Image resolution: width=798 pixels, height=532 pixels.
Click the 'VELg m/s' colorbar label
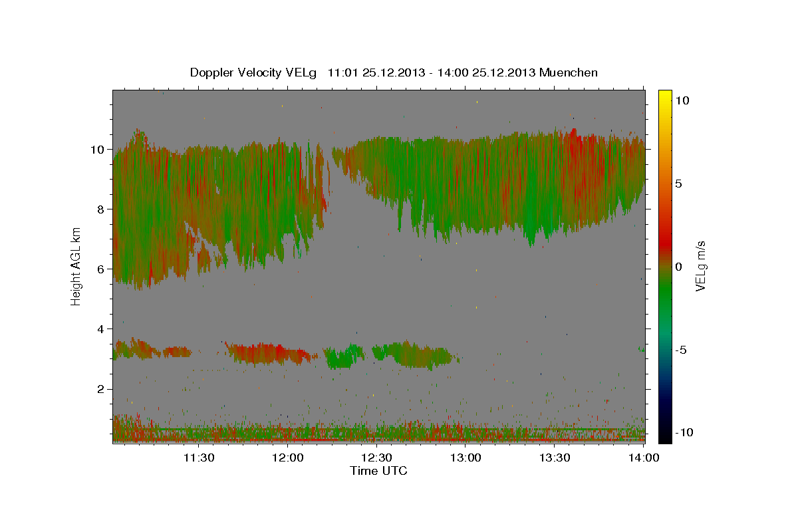coord(700,267)
